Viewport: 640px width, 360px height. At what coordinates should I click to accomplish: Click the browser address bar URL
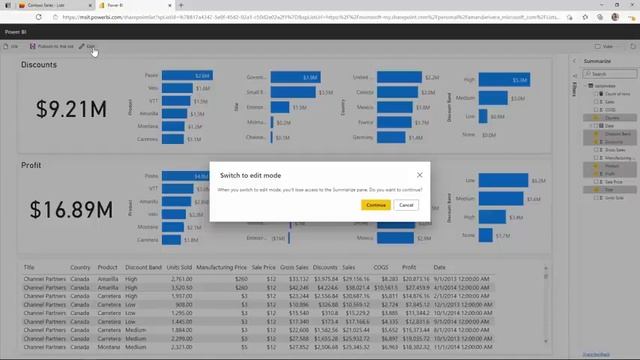click(x=310, y=17)
